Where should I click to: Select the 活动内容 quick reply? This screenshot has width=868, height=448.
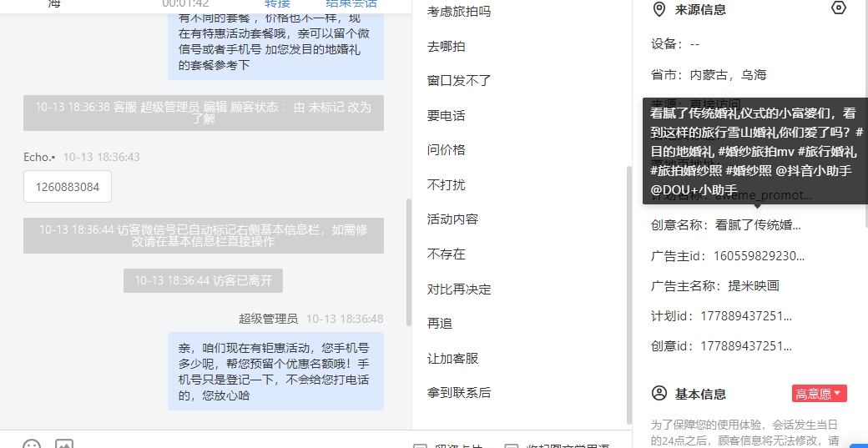tap(452, 219)
